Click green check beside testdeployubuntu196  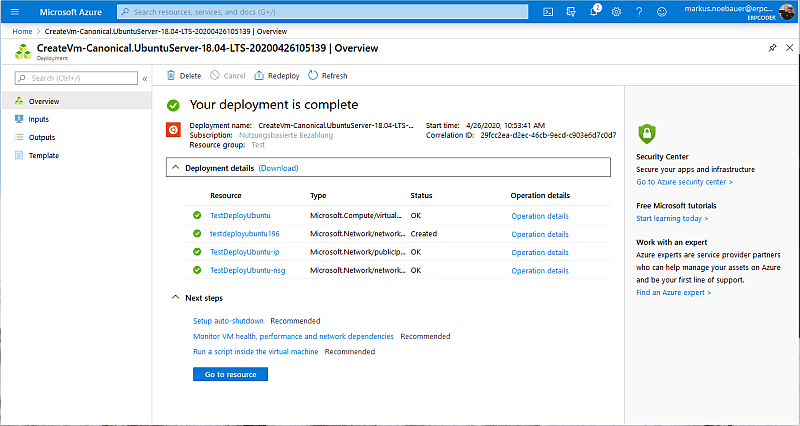[x=197, y=234]
